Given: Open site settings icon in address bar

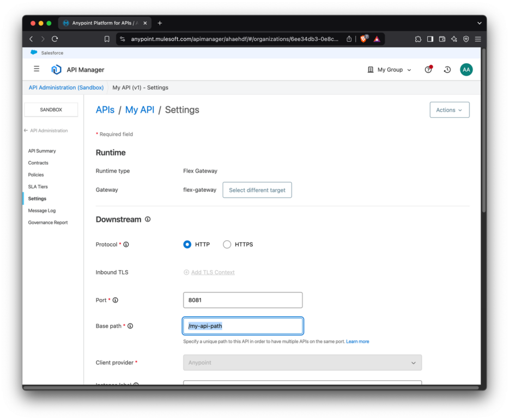Looking at the screenshot, I should (x=123, y=39).
